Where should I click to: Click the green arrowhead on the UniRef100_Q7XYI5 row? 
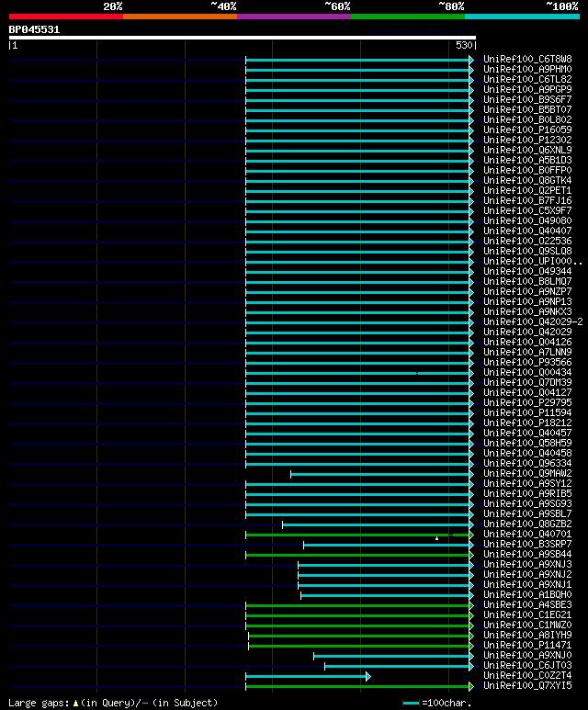point(471,686)
